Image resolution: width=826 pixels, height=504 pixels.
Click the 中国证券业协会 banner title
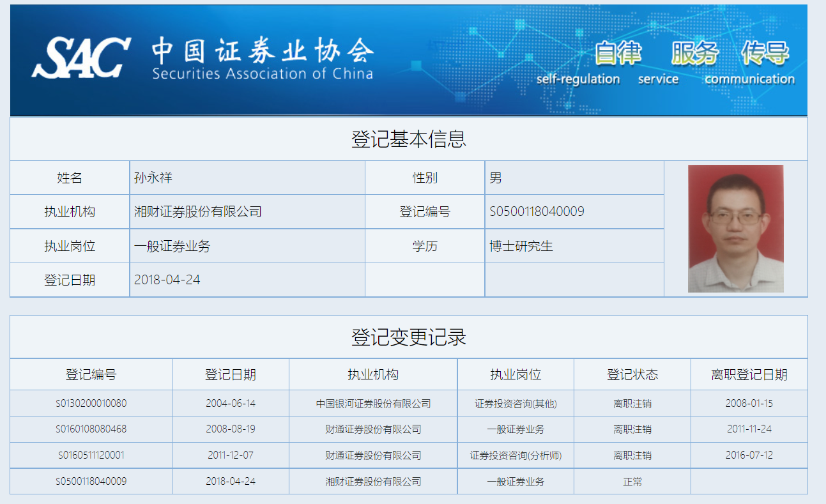tap(263, 50)
